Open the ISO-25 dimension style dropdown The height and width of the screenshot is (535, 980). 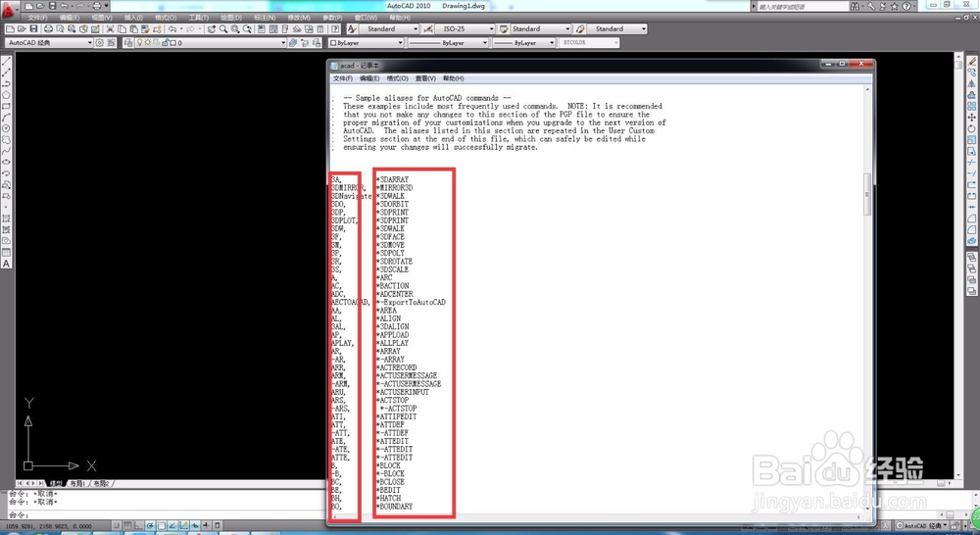[465, 28]
